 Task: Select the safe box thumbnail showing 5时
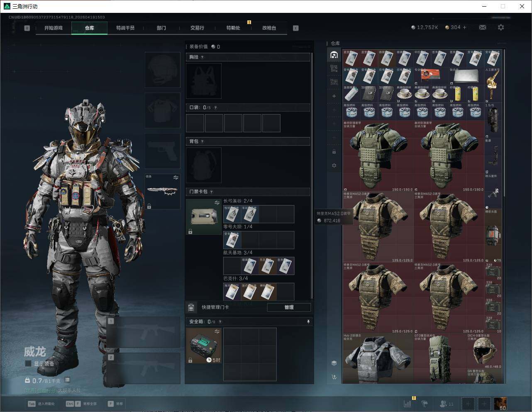pyautogui.click(x=204, y=346)
